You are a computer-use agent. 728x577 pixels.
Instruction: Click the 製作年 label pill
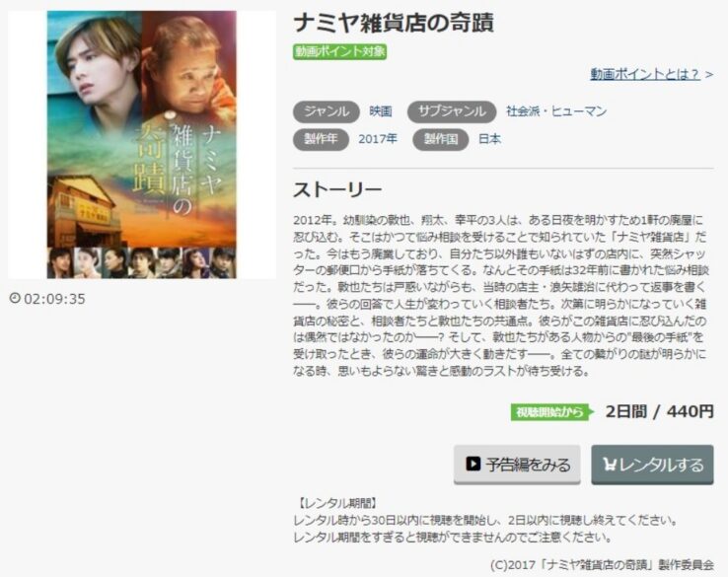321,139
